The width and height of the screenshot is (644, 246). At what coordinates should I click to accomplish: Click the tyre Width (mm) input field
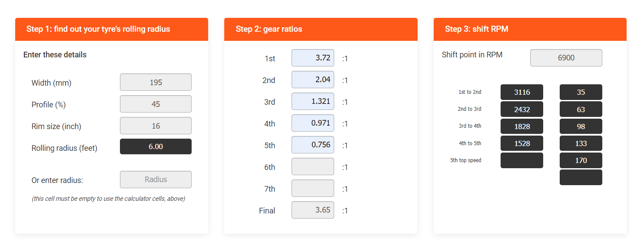tap(156, 82)
